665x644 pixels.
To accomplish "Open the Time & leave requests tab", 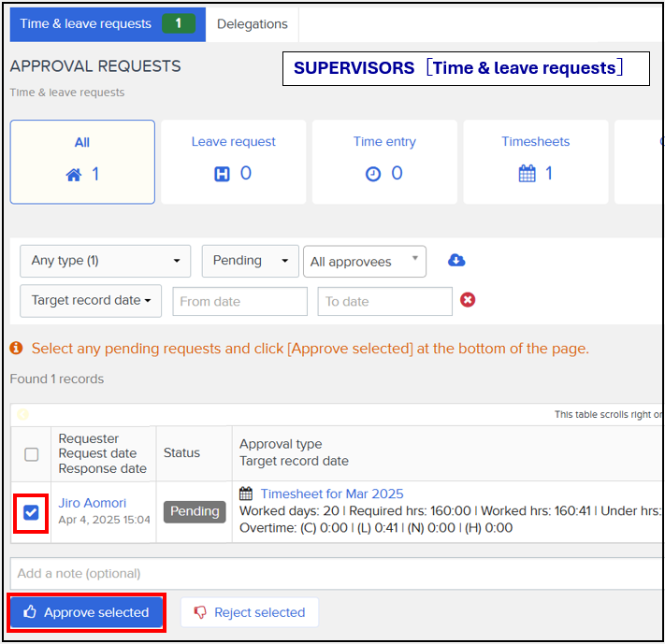I will click(x=108, y=24).
